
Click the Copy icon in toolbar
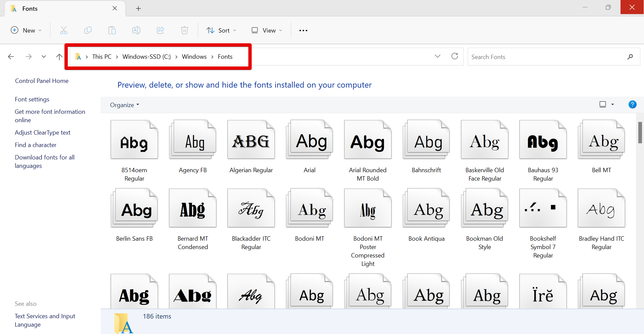pyautogui.click(x=88, y=31)
